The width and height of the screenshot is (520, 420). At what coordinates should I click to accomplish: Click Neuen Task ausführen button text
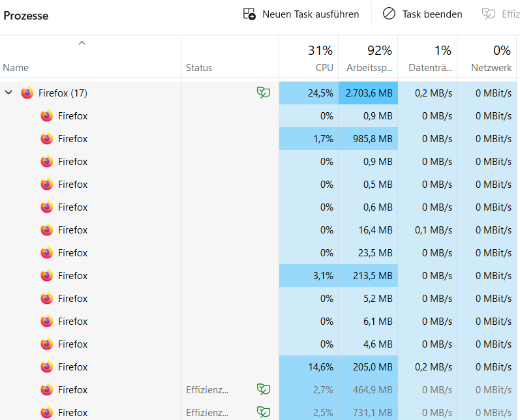click(x=311, y=14)
